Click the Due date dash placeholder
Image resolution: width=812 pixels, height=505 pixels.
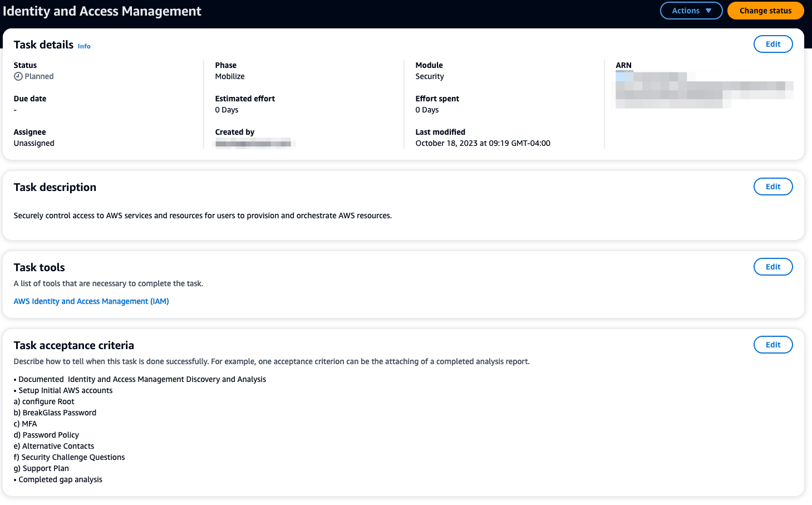pyautogui.click(x=15, y=110)
